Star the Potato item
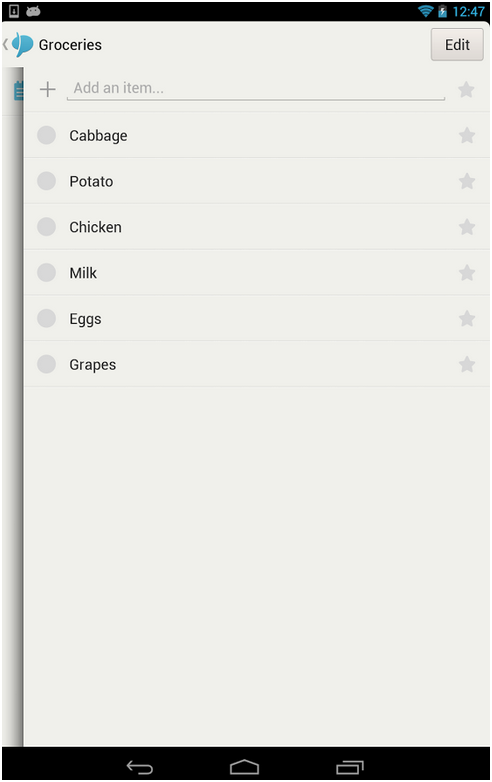The image size is (492, 782). 467,181
